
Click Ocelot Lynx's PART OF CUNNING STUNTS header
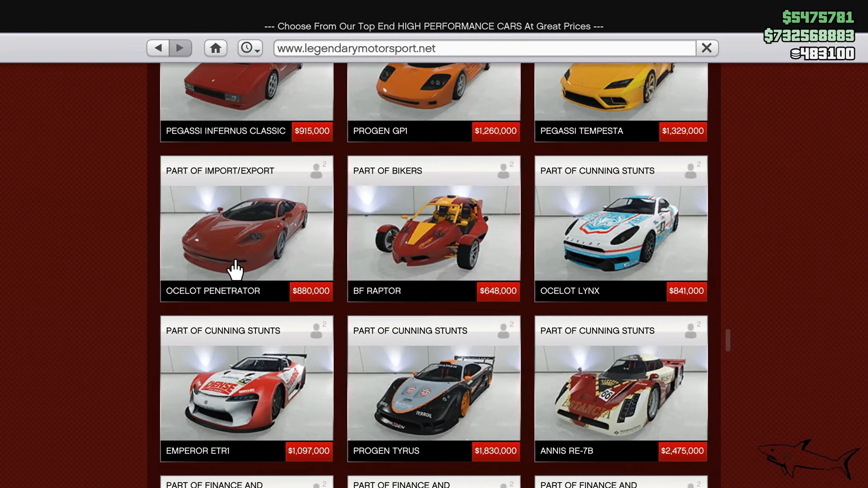[597, 171]
